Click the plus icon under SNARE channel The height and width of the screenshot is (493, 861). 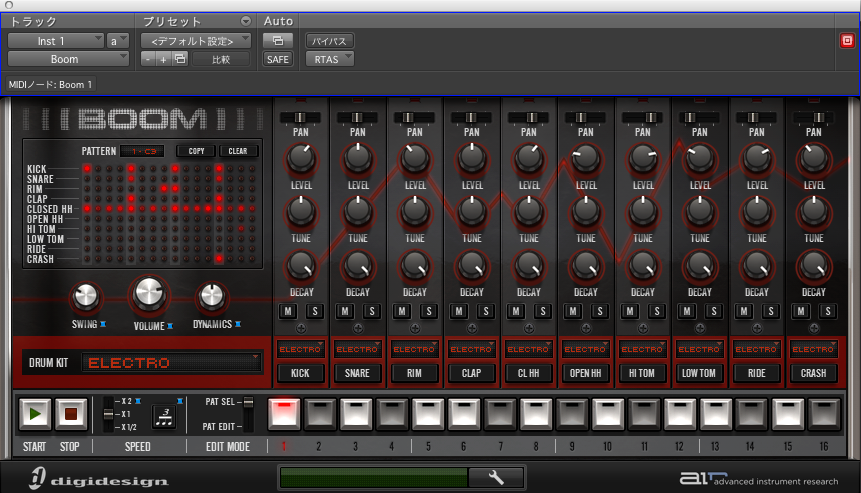tap(358, 328)
